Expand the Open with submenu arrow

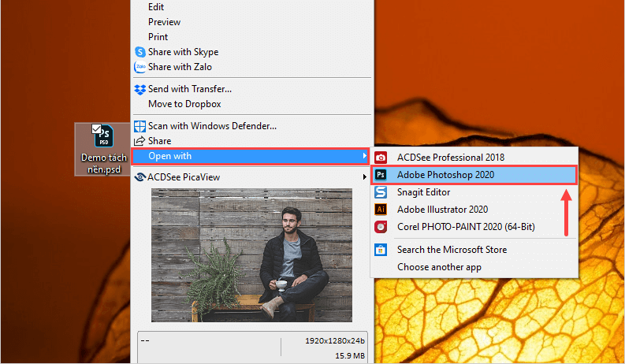pyautogui.click(x=363, y=156)
